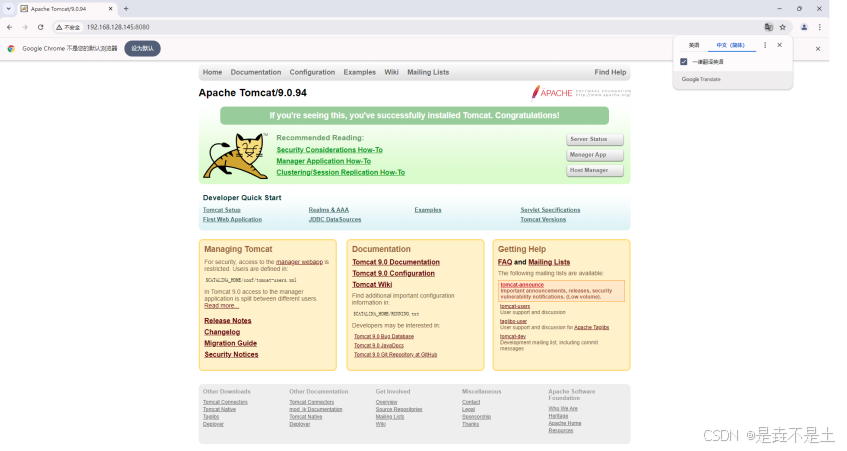Open Security Considerations How-To link
The image size is (847, 451).
330,150
